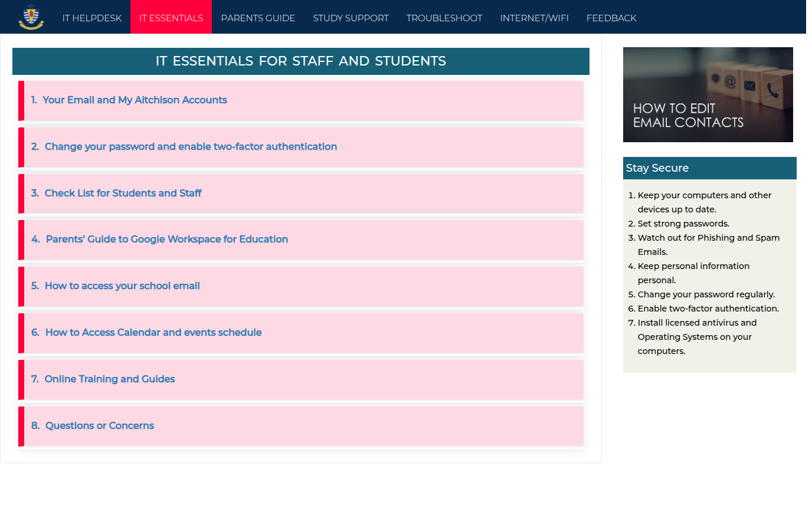Click the Stay Secure panel header
The height and width of the screenshot is (531, 812).
(x=710, y=168)
